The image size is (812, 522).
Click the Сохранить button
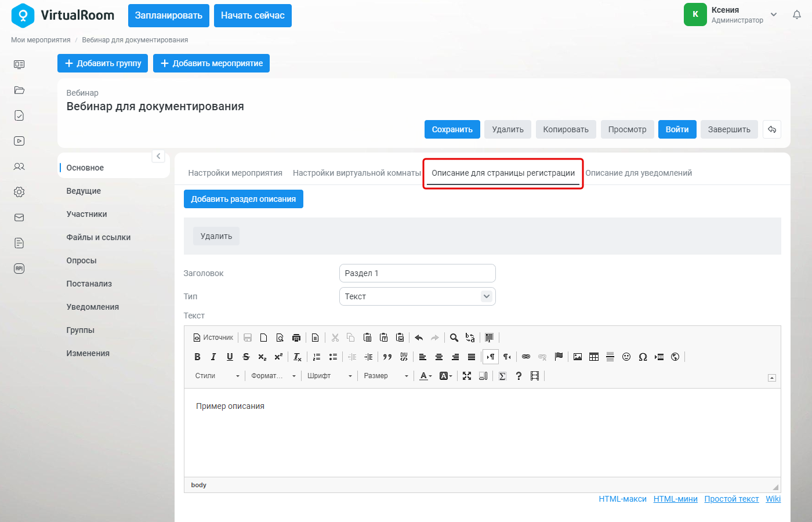pos(452,129)
